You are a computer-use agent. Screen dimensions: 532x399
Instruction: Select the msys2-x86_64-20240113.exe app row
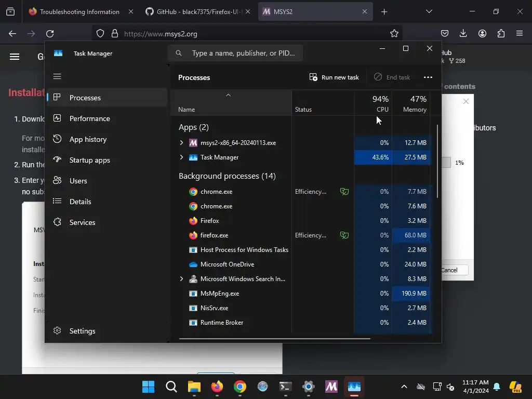[302, 143]
